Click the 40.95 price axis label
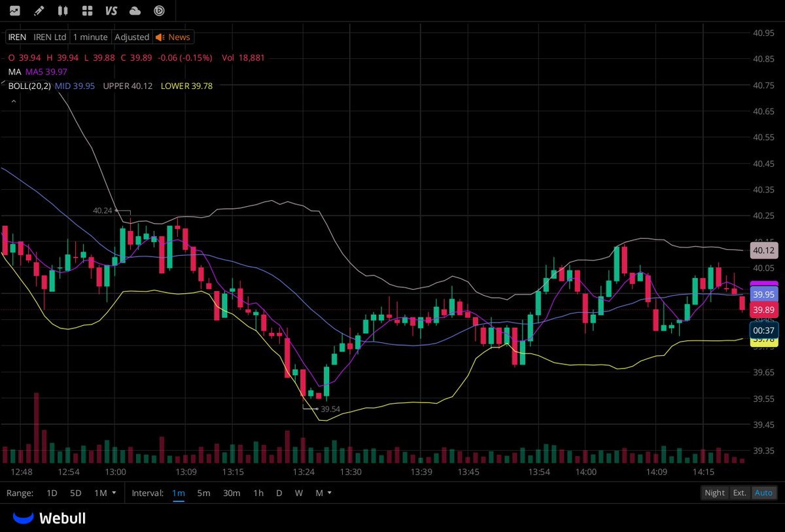 click(x=764, y=32)
